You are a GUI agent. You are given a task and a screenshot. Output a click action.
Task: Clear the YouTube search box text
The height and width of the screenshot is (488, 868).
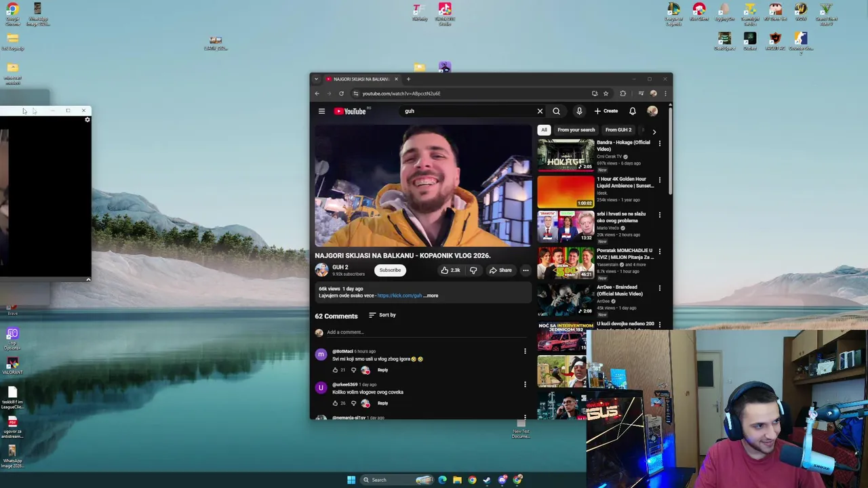(540, 111)
